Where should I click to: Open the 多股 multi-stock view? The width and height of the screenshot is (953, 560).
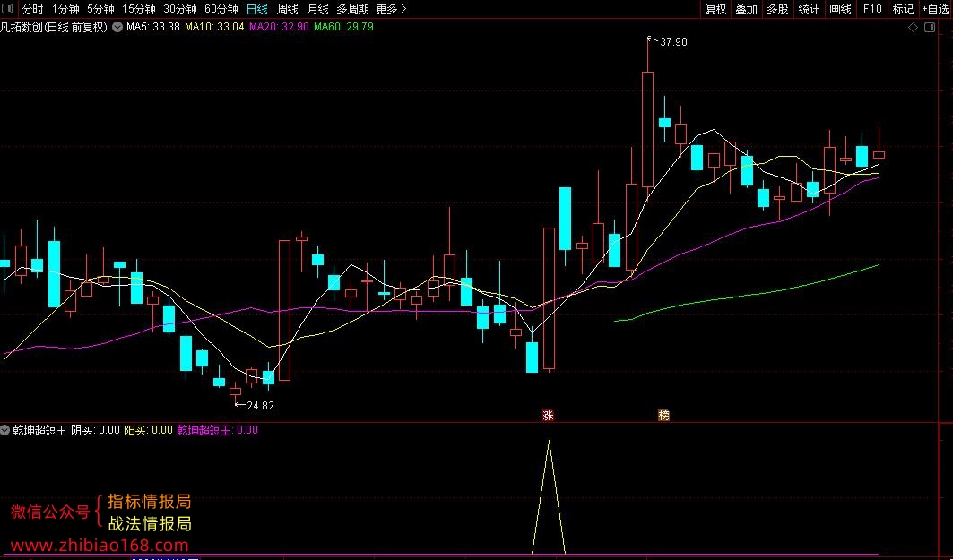[x=777, y=9]
